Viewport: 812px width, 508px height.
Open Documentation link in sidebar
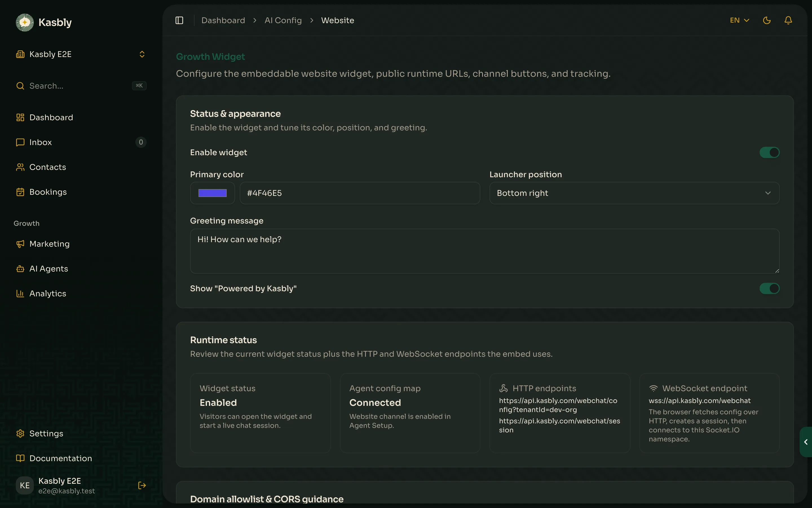81,459
